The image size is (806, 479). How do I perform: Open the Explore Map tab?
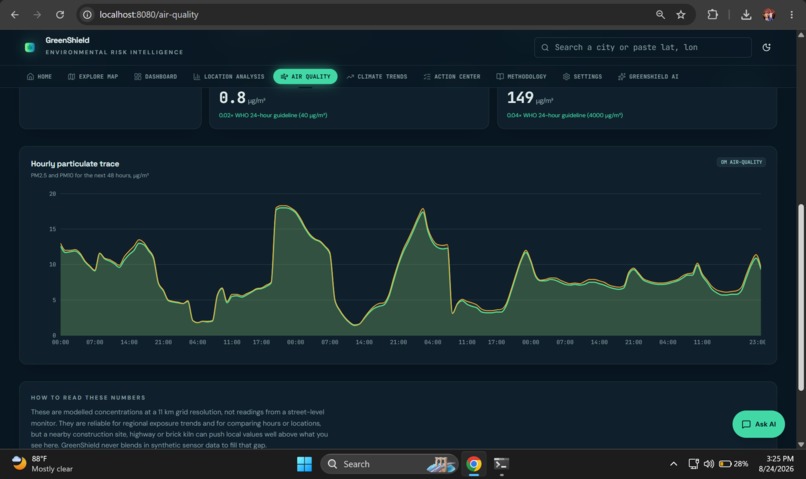click(93, 77)
